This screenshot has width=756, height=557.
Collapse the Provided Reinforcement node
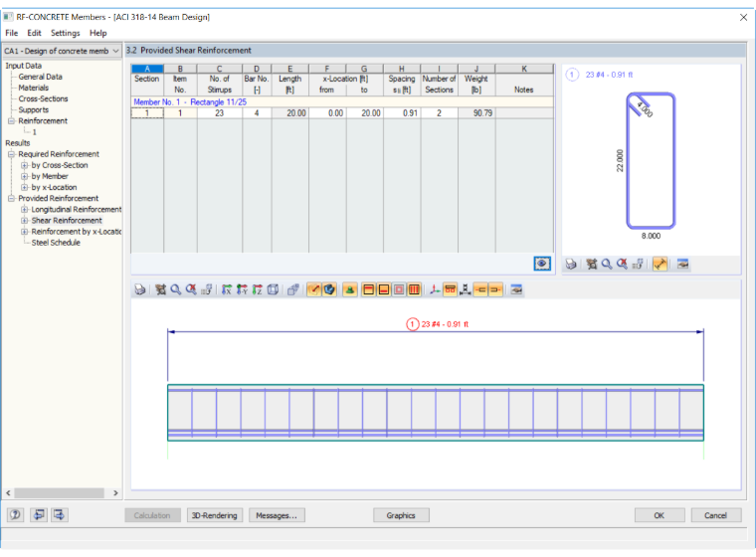pyautogui.click(x=11, y=199)
